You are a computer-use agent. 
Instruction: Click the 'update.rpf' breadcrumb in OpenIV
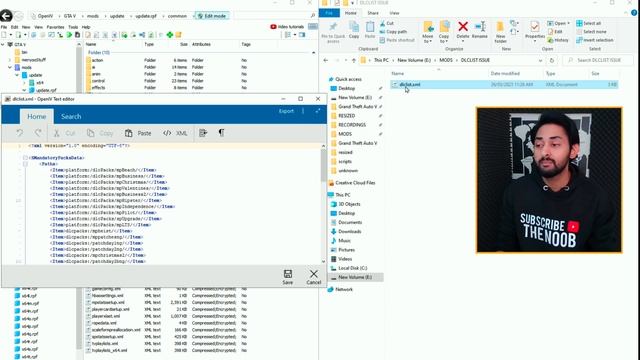(146, 16)
